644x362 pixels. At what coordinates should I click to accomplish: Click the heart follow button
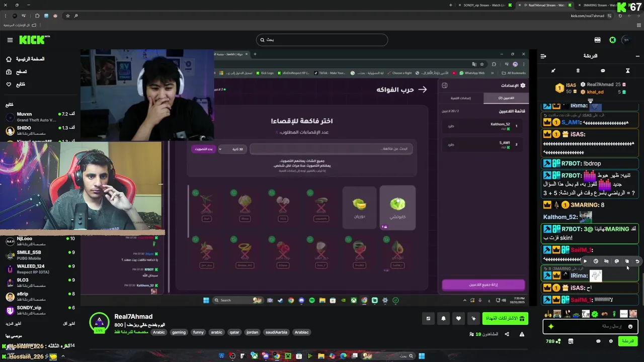(458, 319)
